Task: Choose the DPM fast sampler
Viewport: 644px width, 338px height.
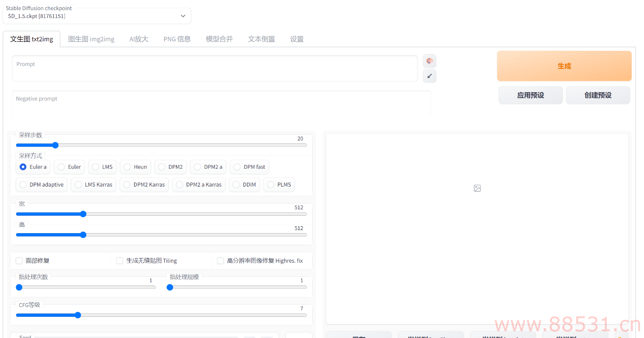Action: (x=249, y=167)
